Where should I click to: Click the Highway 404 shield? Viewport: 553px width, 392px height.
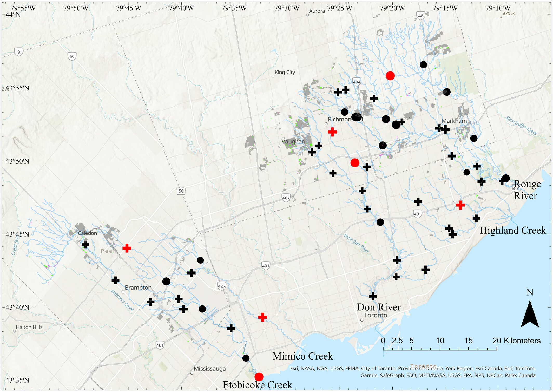357,82
